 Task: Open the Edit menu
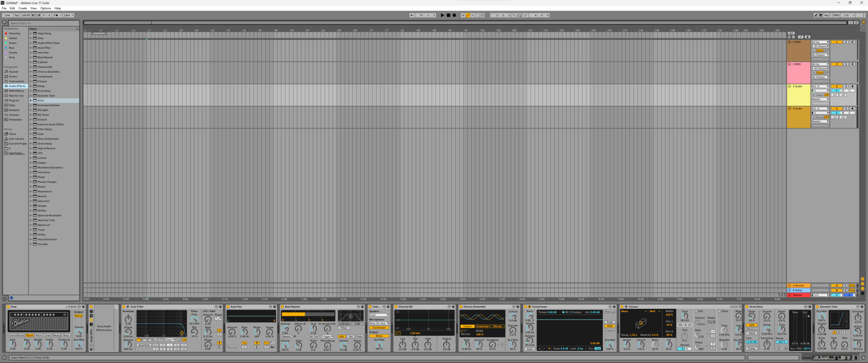pyautogui.click(x=12, y=8)
